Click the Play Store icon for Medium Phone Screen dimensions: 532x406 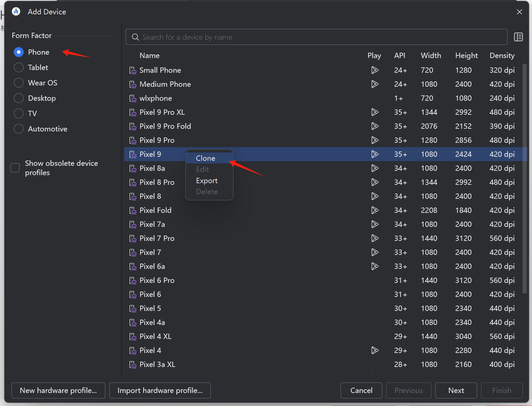375,84
